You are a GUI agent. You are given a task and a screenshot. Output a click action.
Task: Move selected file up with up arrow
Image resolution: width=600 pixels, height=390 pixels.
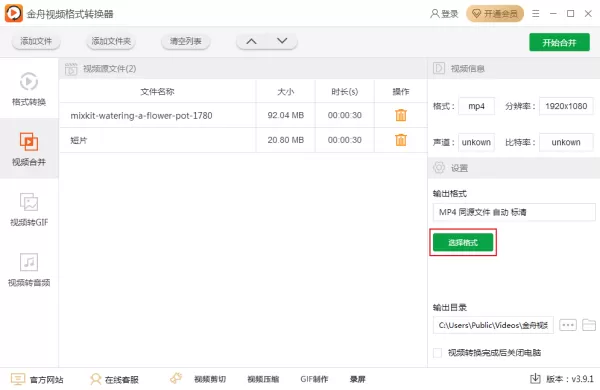[251, 41]
